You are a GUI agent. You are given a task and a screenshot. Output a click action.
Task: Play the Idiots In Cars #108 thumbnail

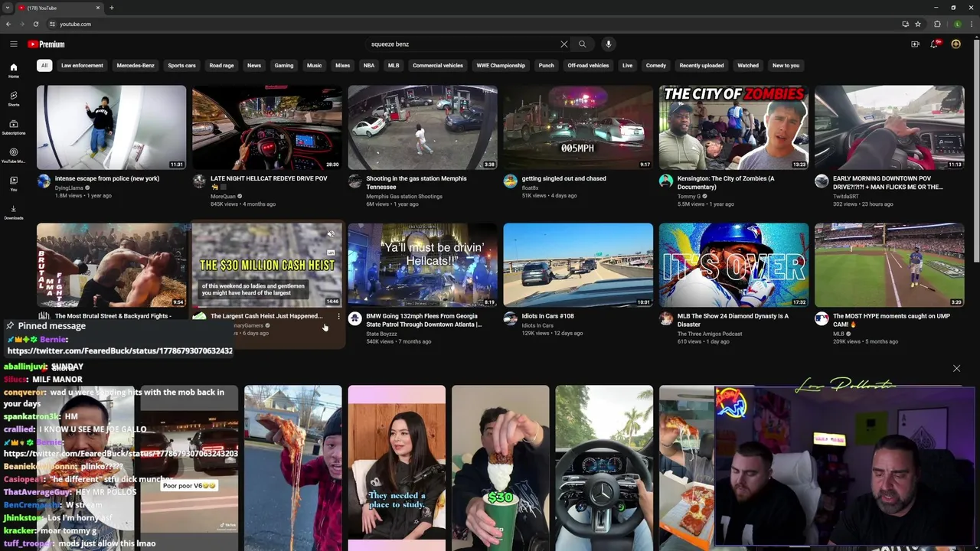point(578,265)
